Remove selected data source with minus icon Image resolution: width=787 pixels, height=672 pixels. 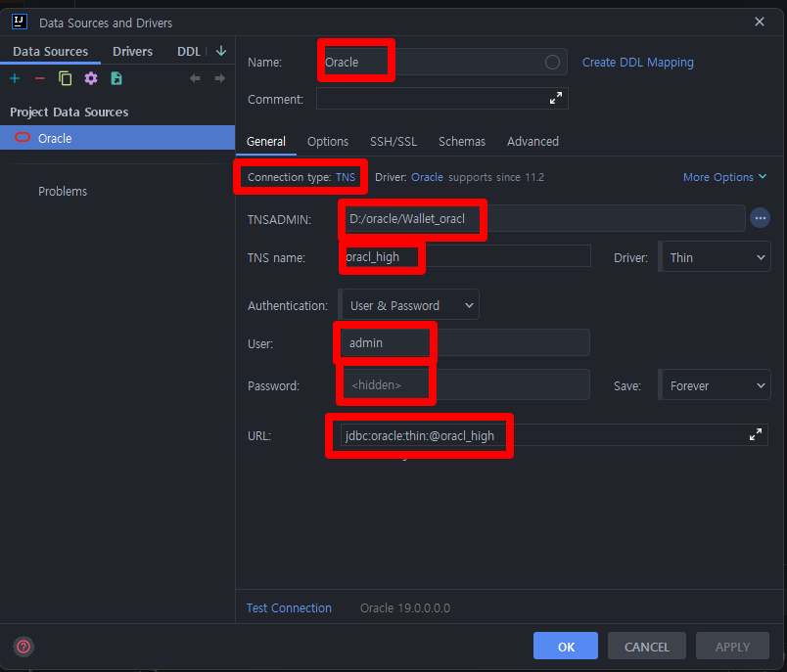point(40,78)
